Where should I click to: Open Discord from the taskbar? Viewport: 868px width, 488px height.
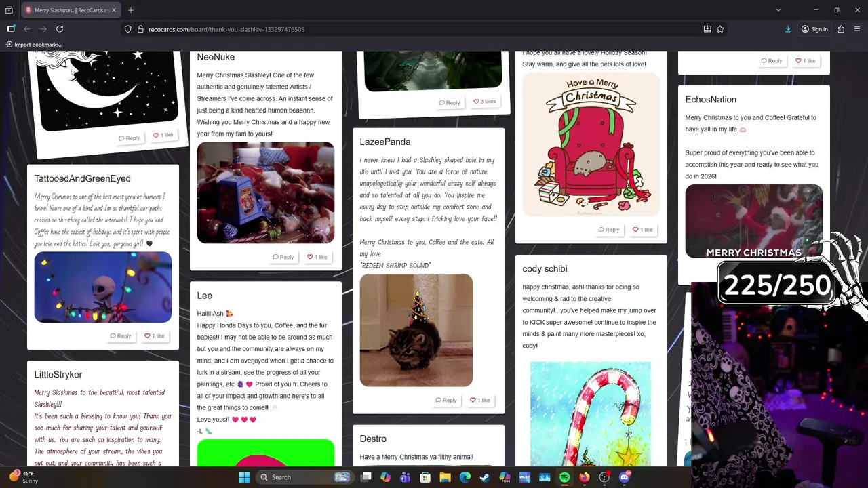(x=625, y=477)
